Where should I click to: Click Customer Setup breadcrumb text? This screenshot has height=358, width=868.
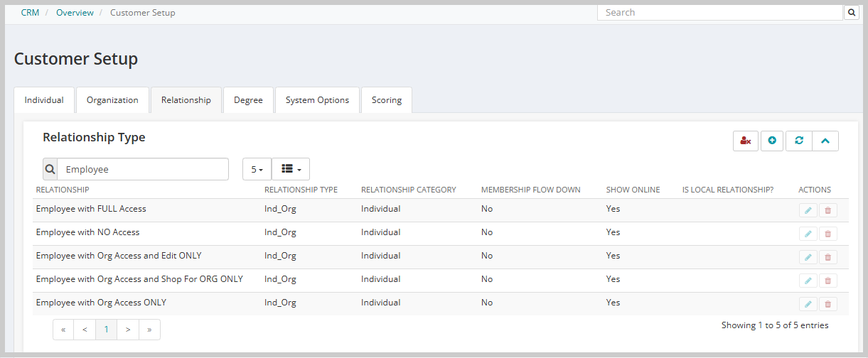tap(142, 13)
